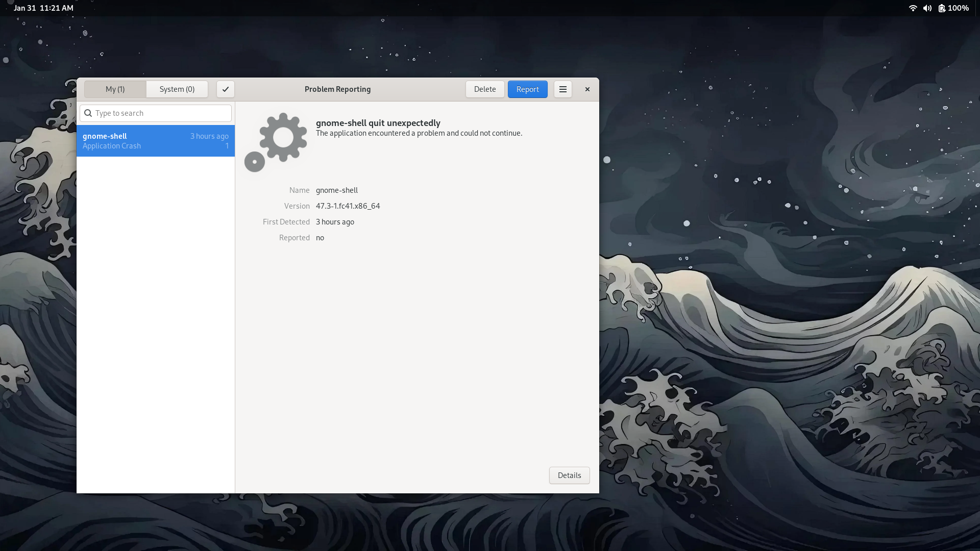This screenshot has width=980, height=551.
Task: Click the Problem Reporting window title
Action: 337,89
